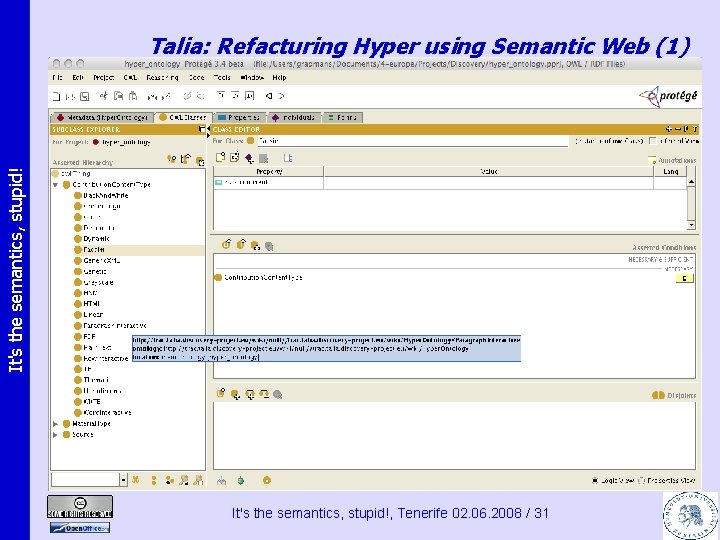Switch to the Individuals tab

click(x=293, y=118)
